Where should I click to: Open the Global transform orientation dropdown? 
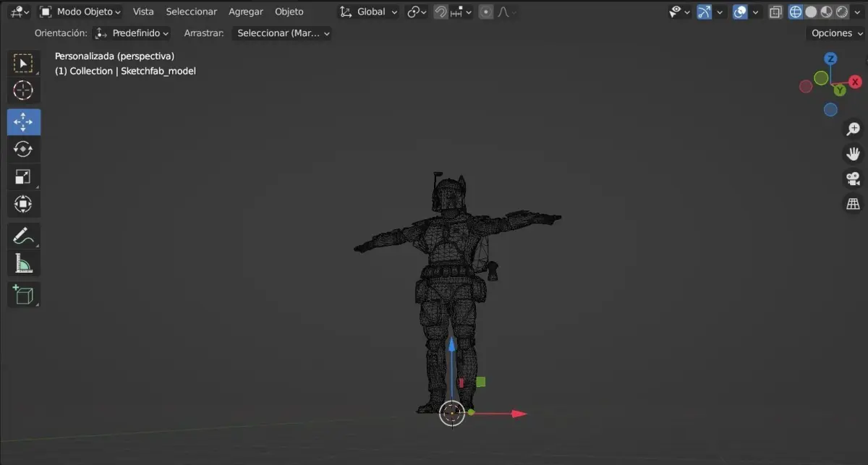(369, 12)
